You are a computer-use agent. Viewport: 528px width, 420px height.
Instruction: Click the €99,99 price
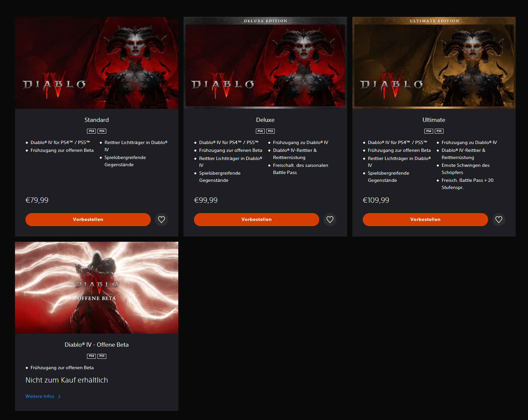click(x=206, y=200)
